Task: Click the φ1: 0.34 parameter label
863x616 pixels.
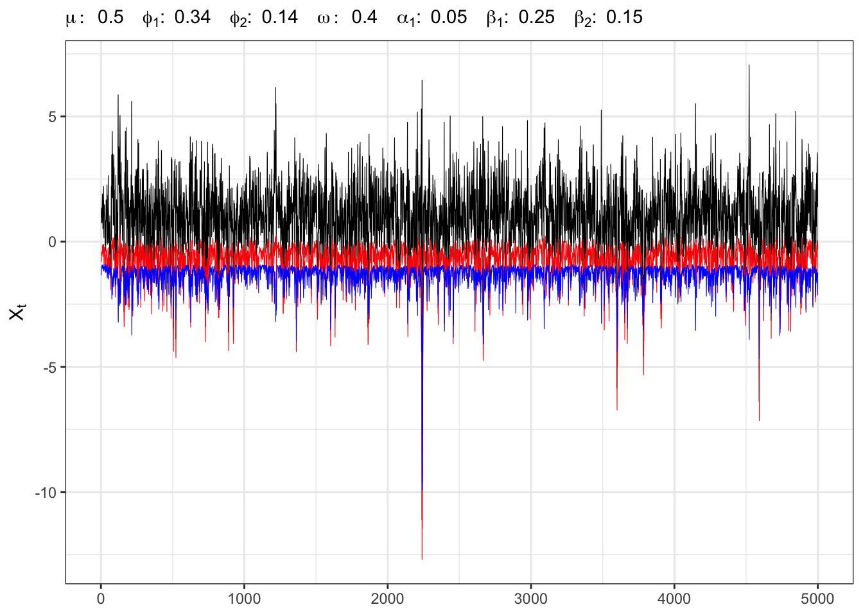Action: [176, 17]
